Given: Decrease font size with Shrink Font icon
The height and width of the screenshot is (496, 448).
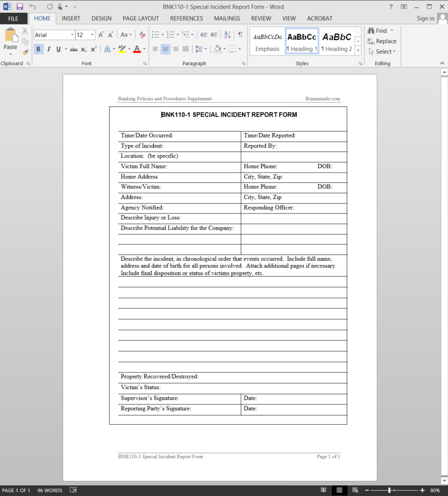Looking at the screenshot, I should 110,35.
